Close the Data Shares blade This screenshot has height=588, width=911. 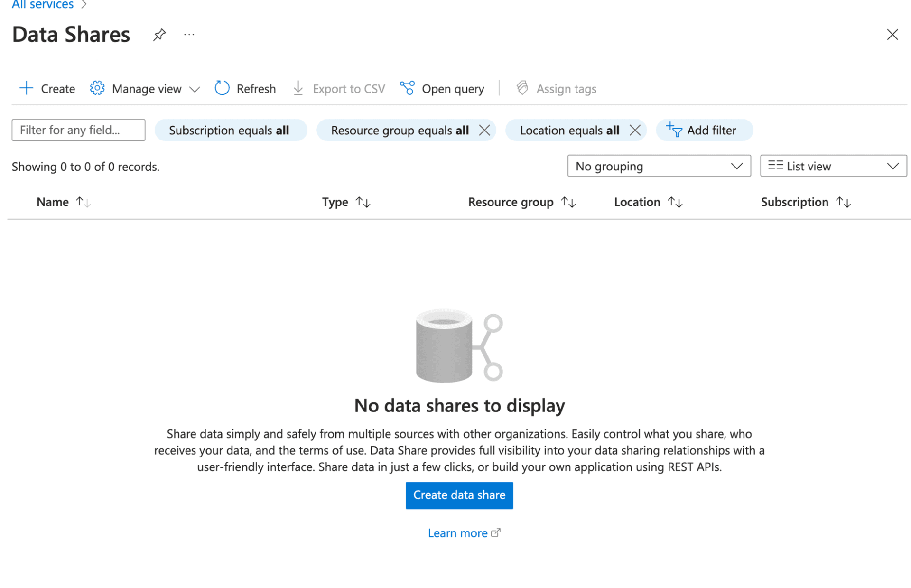892,35
